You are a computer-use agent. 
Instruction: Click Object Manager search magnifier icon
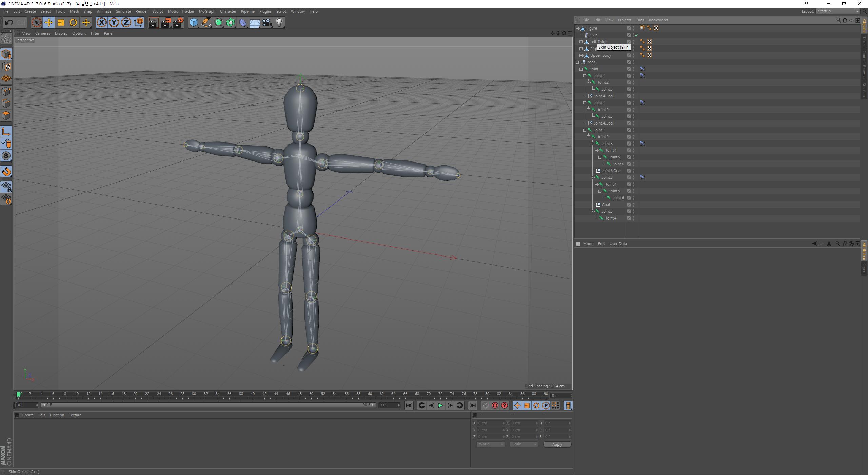click(x=838, y=20)
